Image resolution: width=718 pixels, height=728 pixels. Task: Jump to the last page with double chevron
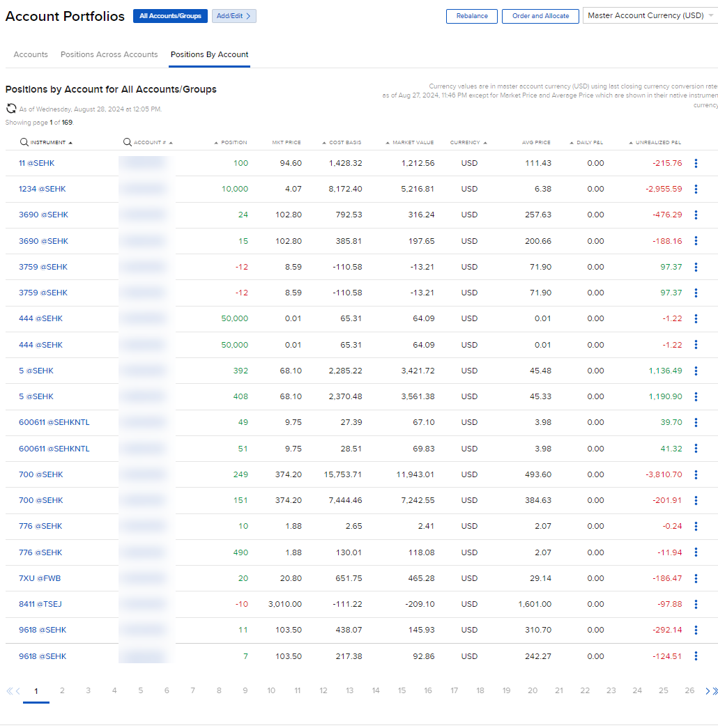point(714,690)
